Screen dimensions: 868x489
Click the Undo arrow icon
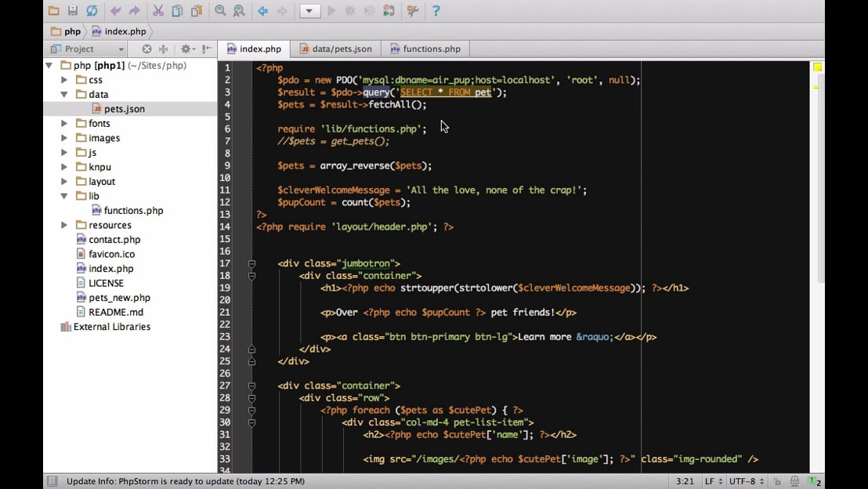pyautogui.click(x=115, y=10)
